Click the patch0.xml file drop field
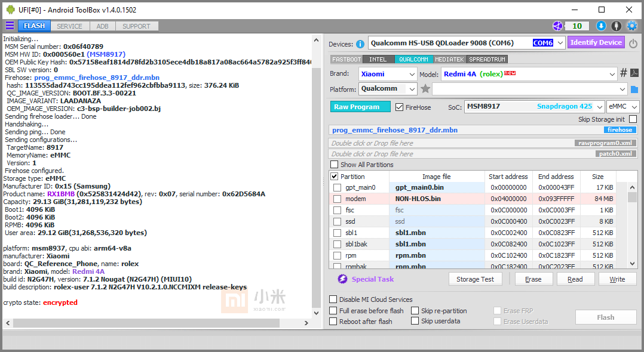Viewport: 644px width, 352px height. point(483,154)
